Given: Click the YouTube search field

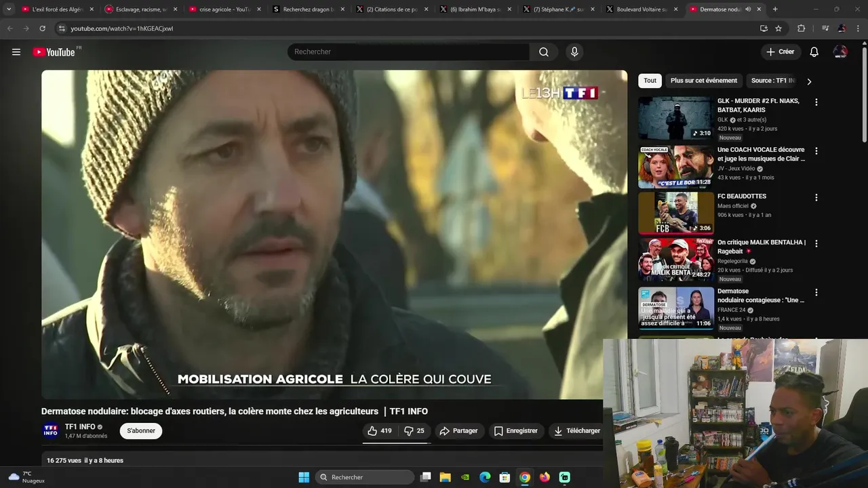Looking at the screenshot, I should [x=408, y=52].
